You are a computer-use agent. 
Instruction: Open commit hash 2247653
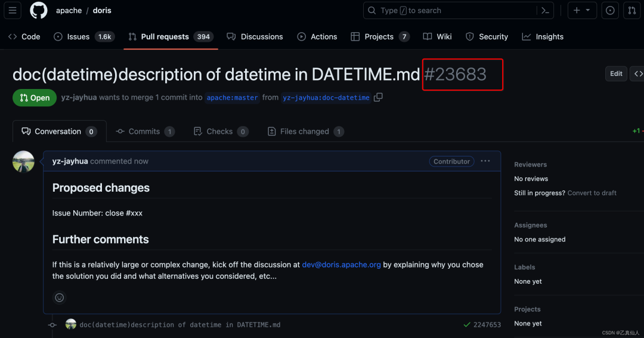pos(487,325)
